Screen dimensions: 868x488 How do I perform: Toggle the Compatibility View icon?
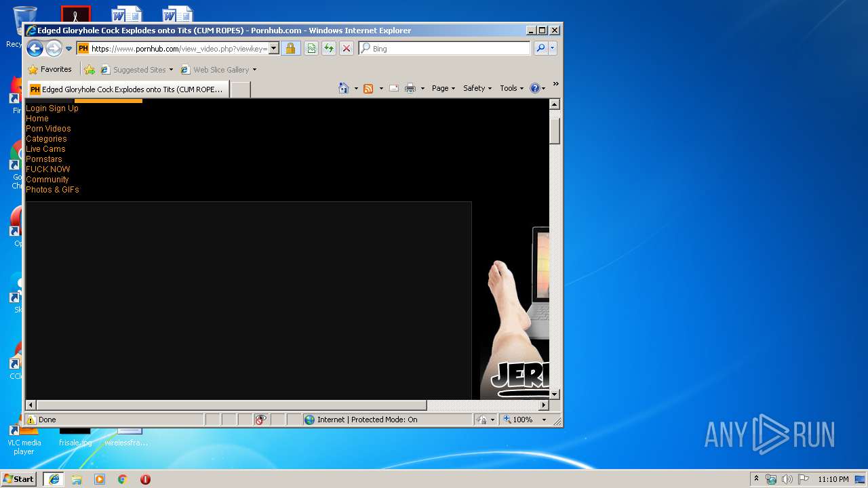pyautogui.click(x=311, y=48)
